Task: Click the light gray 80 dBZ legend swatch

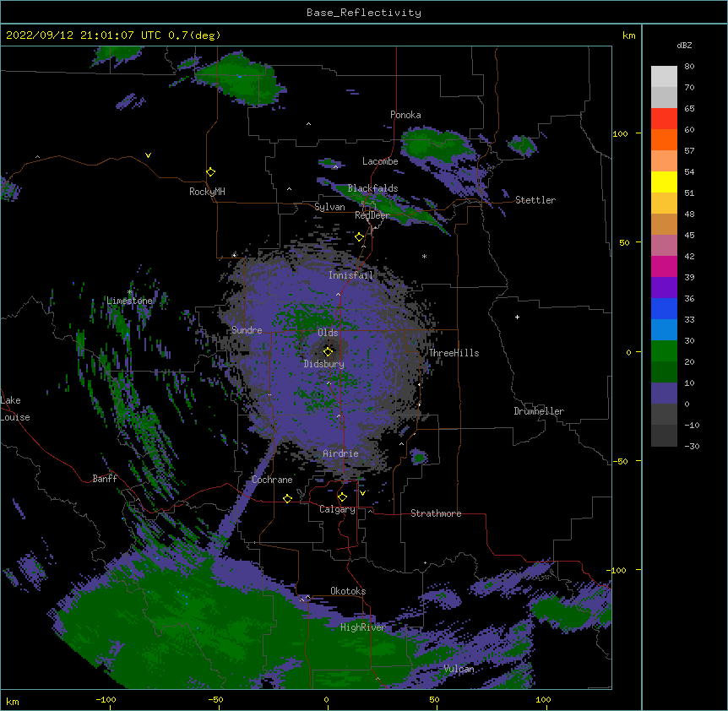Action: (x=664, y=76)
